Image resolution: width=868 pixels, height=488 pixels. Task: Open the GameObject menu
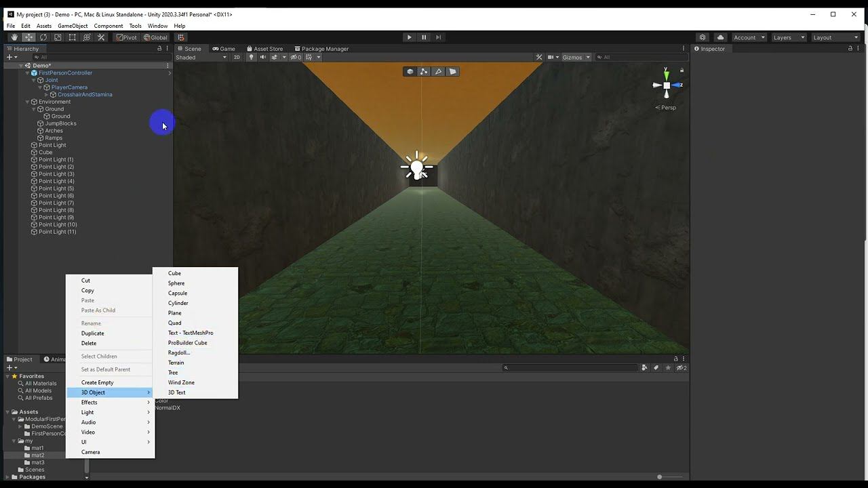pyautogui.click(x=73, y=26)
